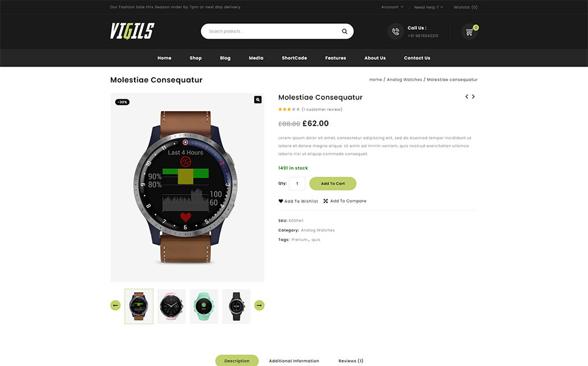Screen dimensions: 588x366
Task: Click the gallery right arrow button
Action: [259, 305]
